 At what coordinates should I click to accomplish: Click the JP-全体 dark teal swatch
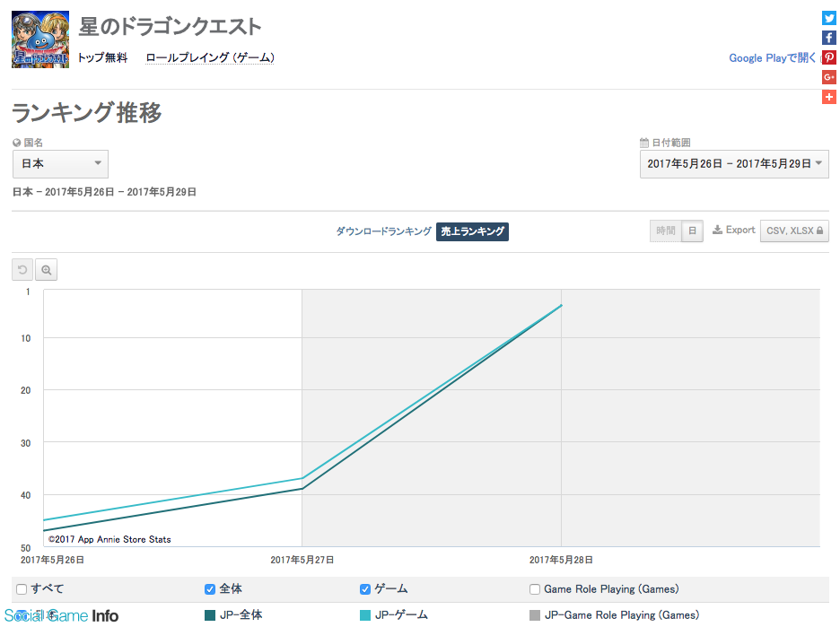210,615
